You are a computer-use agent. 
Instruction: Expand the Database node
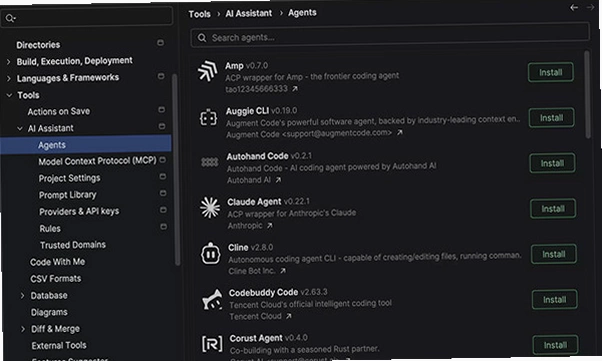[22, 295]
